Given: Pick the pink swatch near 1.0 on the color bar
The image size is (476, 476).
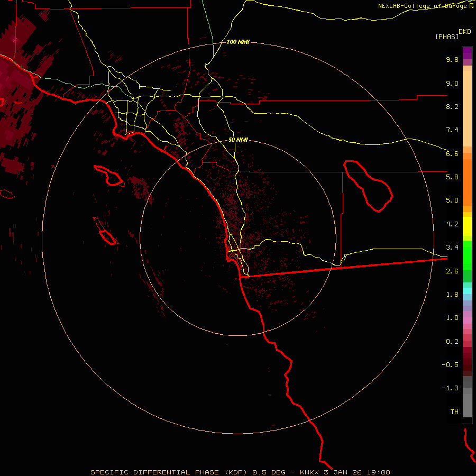Looking at the screenshot, I should pyautogui.click(x=467, y=321).
